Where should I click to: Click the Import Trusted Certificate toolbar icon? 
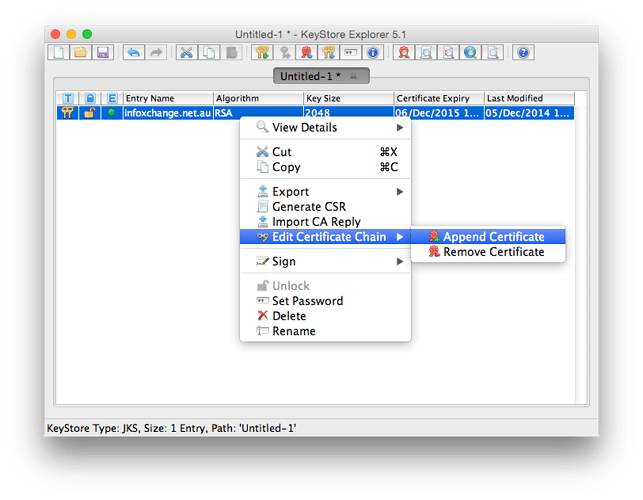point(307,53)
